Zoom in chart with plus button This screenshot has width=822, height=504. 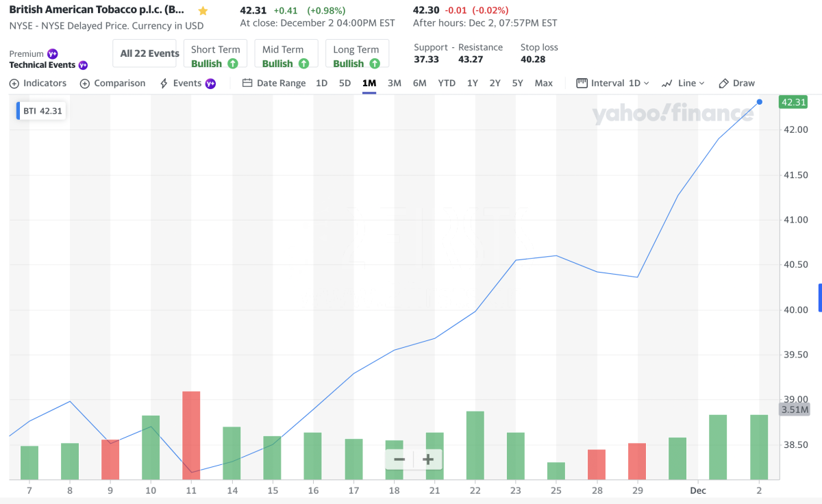428,459
